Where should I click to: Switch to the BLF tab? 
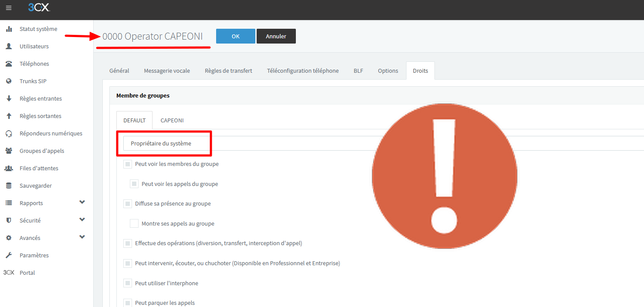click(x=358, y=71)
